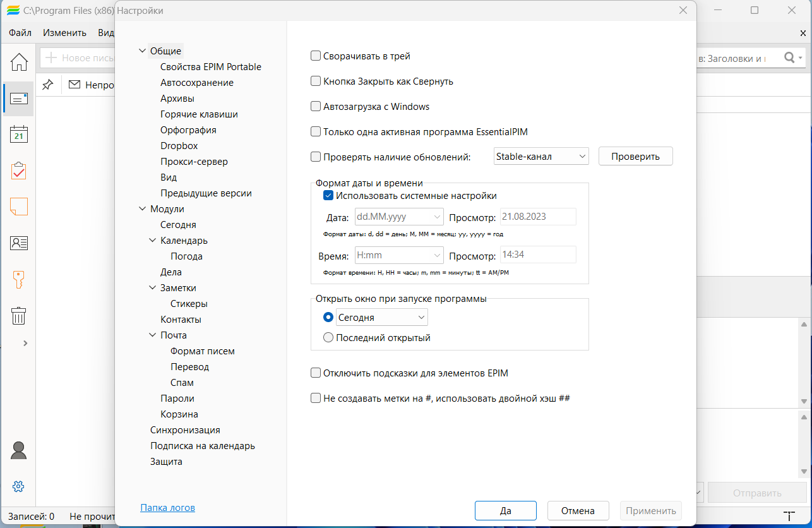Uncheck Использовать системные настройки

[x=328, y=196]
